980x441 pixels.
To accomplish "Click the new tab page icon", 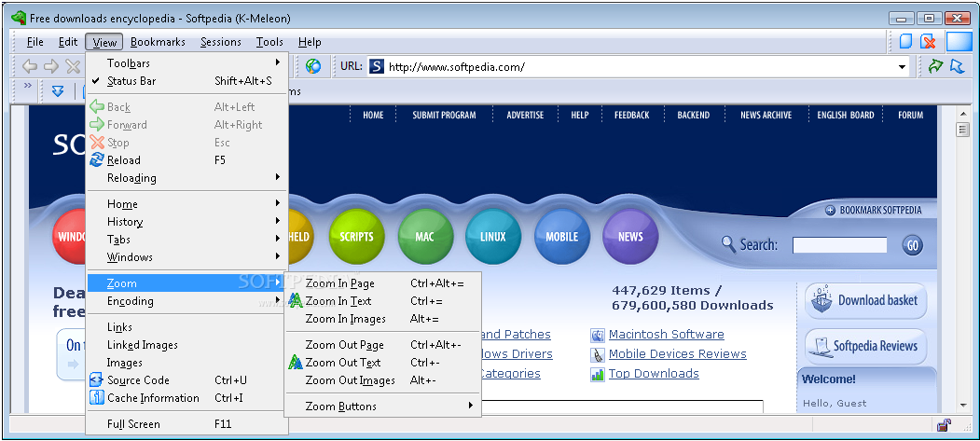I will tap(906, 42).
